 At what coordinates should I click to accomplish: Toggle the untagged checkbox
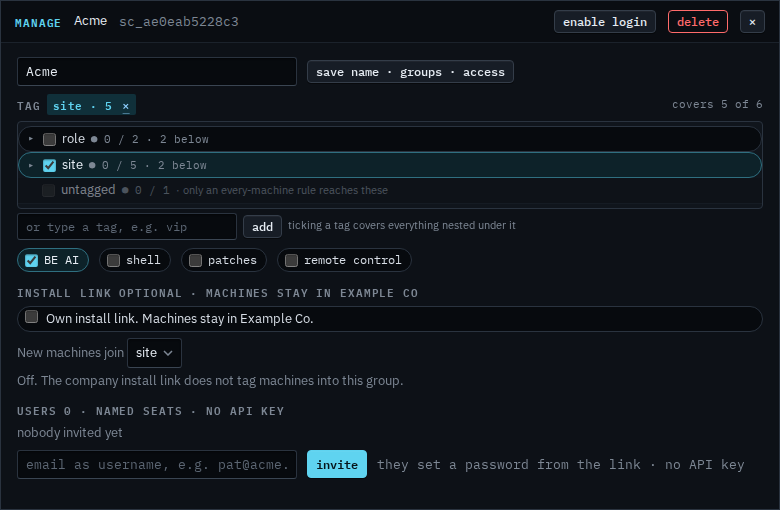(x=48, y=191)
